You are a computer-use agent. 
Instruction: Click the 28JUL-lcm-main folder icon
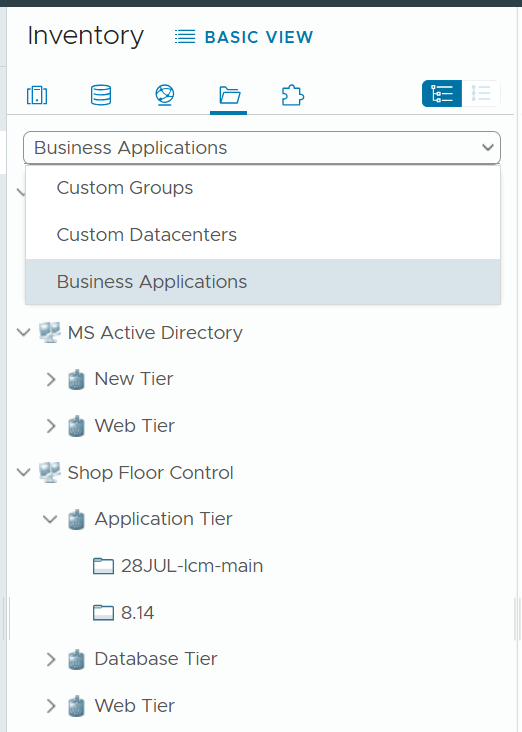103,566
